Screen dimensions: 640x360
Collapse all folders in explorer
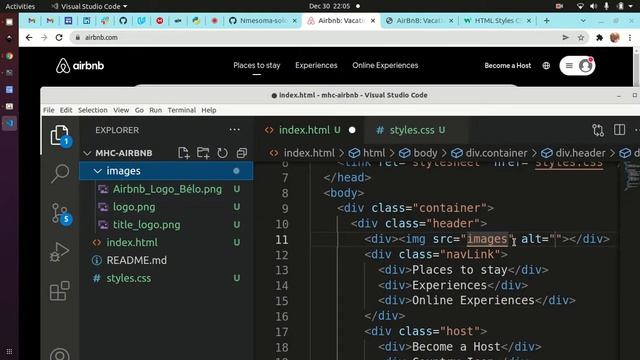click(242, 153)
